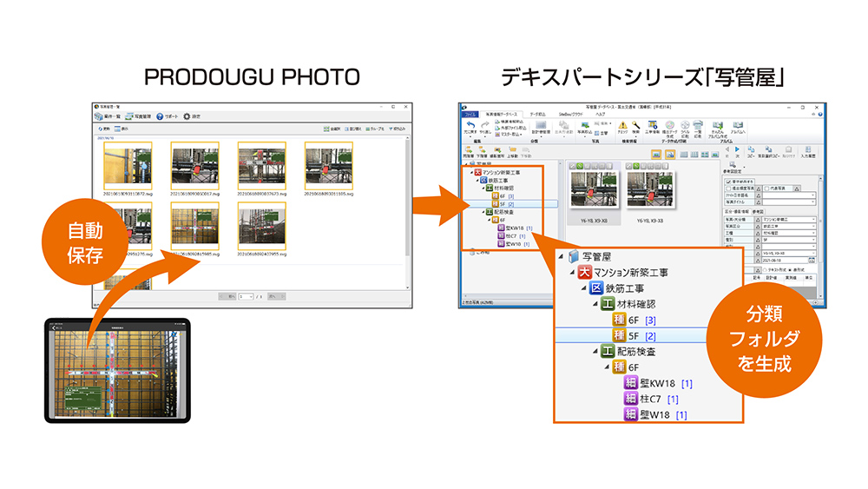Select テキスト形式 radio button in 写管屋
Screen dimensions: 868x489
coord(765,270)
